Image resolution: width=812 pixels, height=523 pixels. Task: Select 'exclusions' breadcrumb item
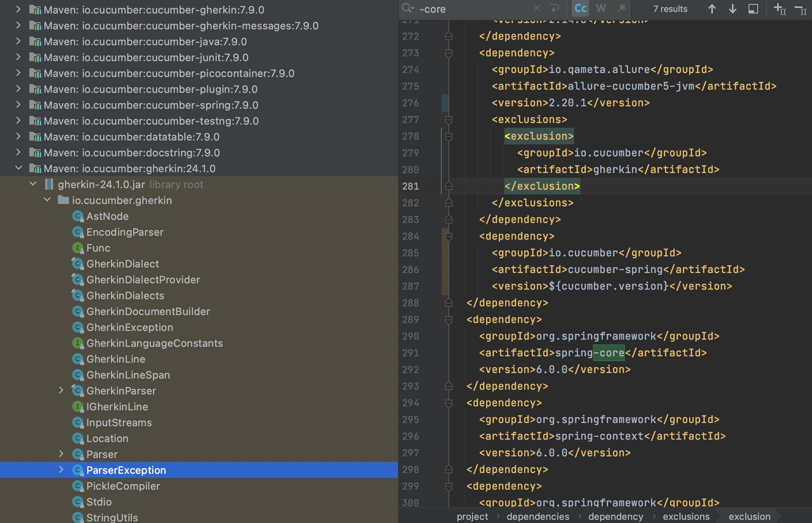(x=686, y=516)
